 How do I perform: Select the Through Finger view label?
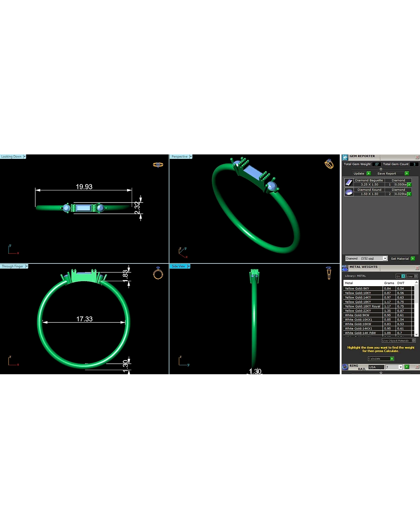(x=13, y=266)
